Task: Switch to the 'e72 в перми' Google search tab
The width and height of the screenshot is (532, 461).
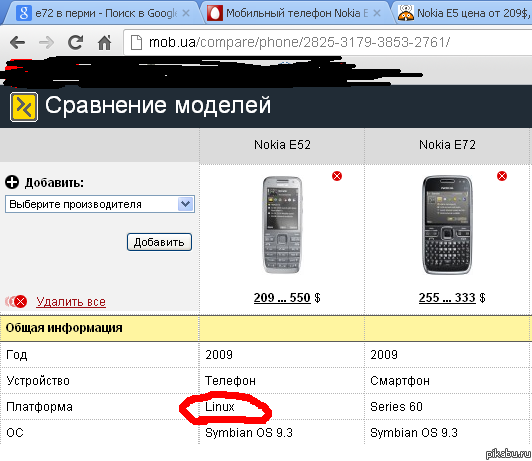Action: tap(102, 13)
